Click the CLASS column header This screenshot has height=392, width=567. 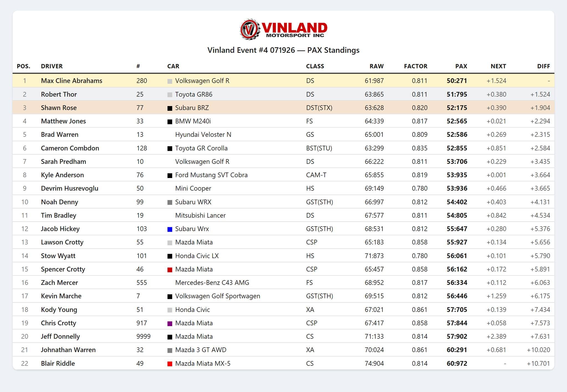[x=315, y=66]
